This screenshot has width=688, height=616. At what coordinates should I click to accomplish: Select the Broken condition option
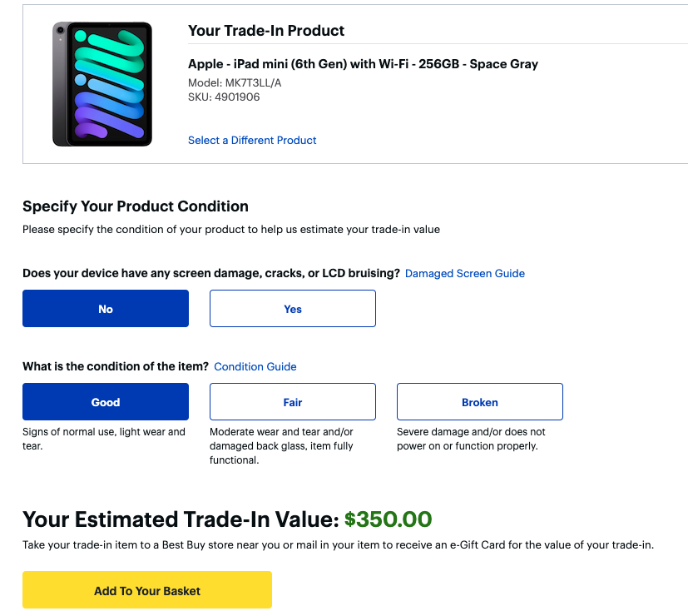click(480, 402)
